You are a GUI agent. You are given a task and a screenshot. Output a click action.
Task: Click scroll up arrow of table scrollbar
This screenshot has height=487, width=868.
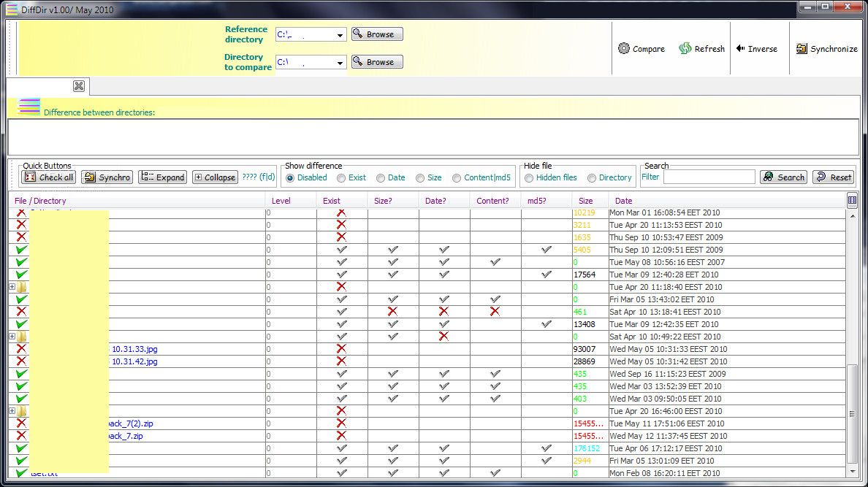tap(853, 215)
